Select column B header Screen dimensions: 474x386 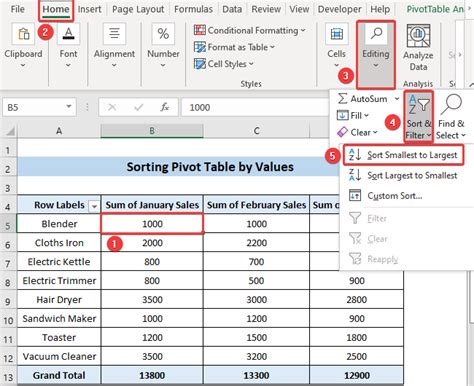point(152,131)
